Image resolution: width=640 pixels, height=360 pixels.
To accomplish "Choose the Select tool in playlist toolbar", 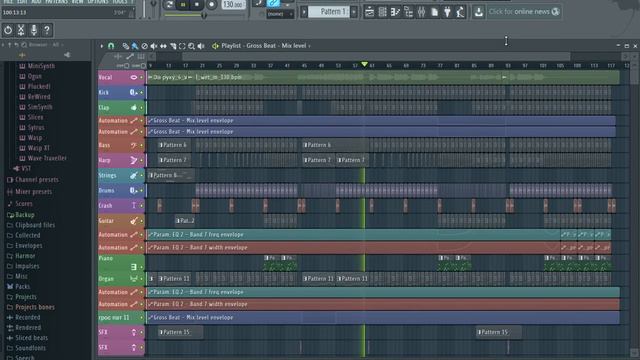I will (x=182, y=46).
